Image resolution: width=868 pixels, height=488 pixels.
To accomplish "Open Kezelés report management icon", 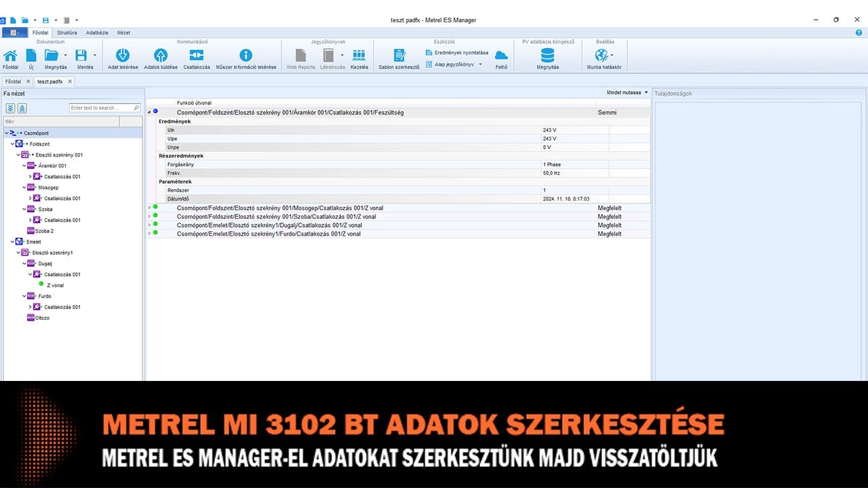I will pyautogui.click(x=359, y=56).
